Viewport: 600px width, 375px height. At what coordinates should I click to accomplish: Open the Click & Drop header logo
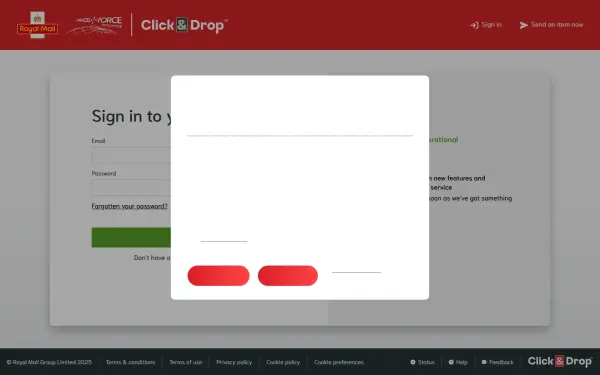[x=184, y=25]
